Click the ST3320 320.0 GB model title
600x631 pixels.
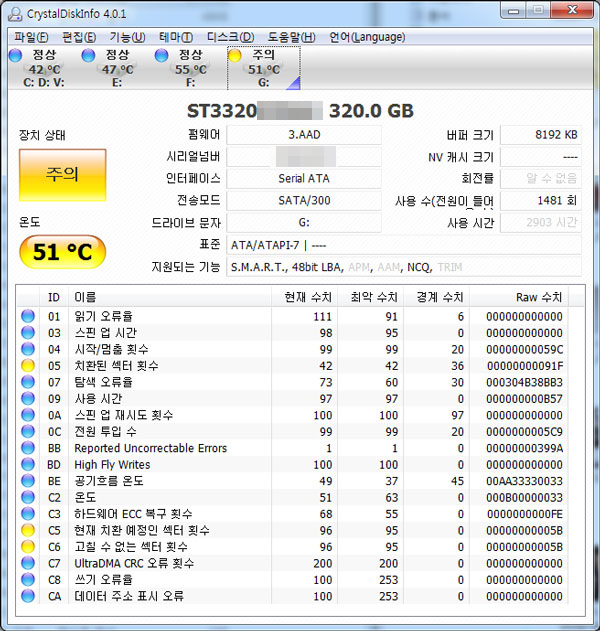click(x=300, y=111)
